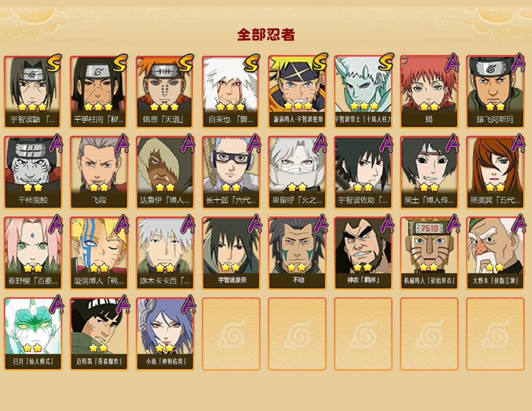Select the 巳月「仙人模式」card
The height and width of the screenshot is (411, 532).
(33, 334)
